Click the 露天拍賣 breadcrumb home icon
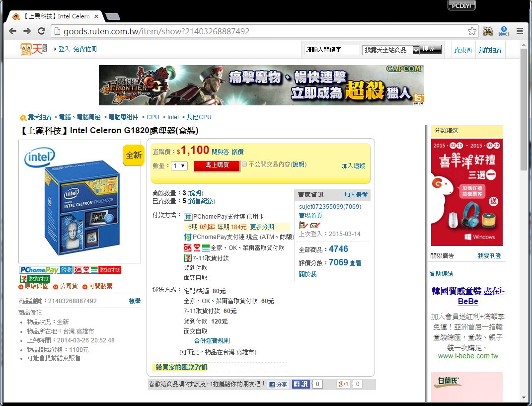Image resolution: width=532 pixels, height=406 pixels. (23, 117)
